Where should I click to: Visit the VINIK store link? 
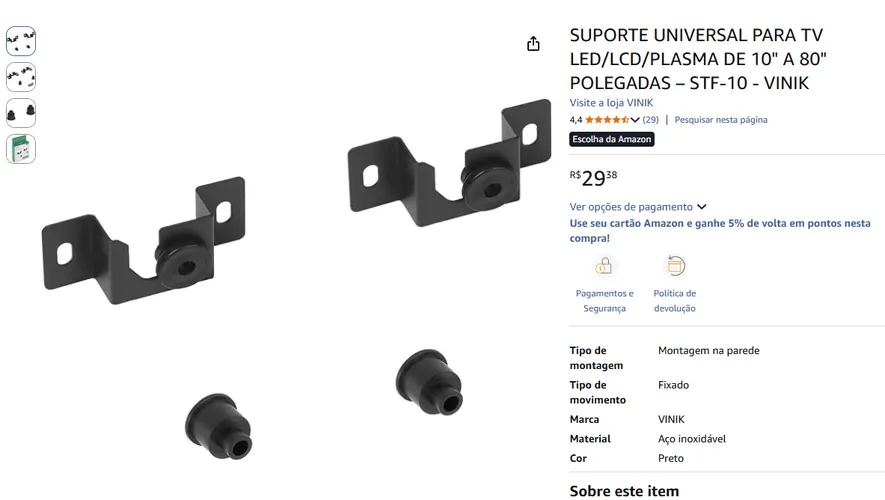[x=611, y=103]
